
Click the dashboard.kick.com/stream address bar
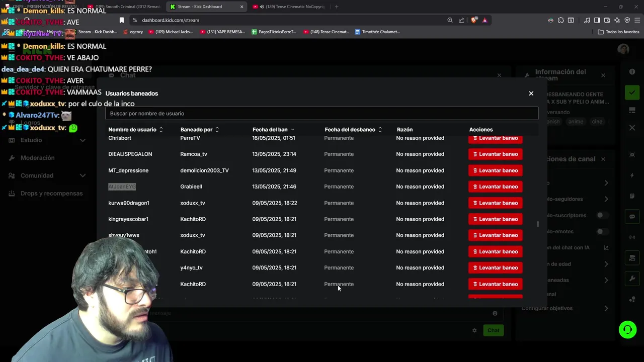point(170,20)
